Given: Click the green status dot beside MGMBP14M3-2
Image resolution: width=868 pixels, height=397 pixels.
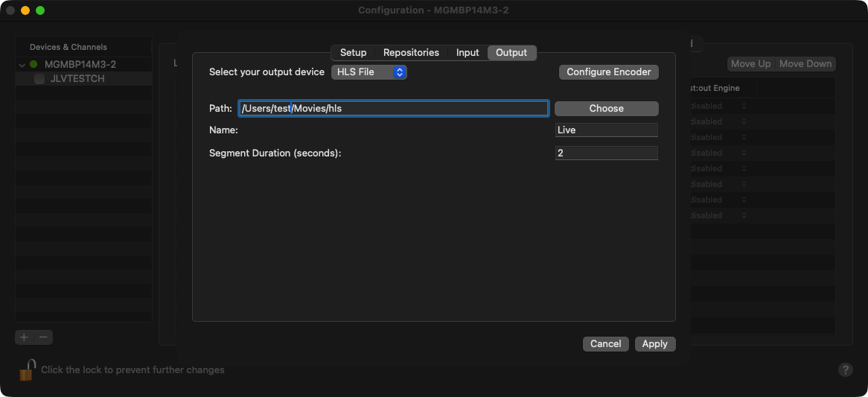Looking at the screenshot, I should coord(33,65).
